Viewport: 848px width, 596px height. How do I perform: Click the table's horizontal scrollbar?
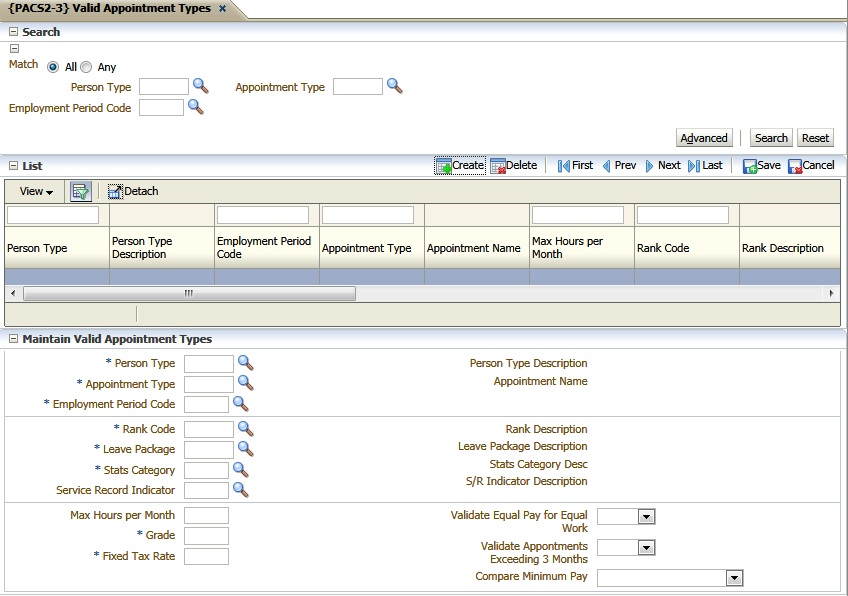(189, 294)
